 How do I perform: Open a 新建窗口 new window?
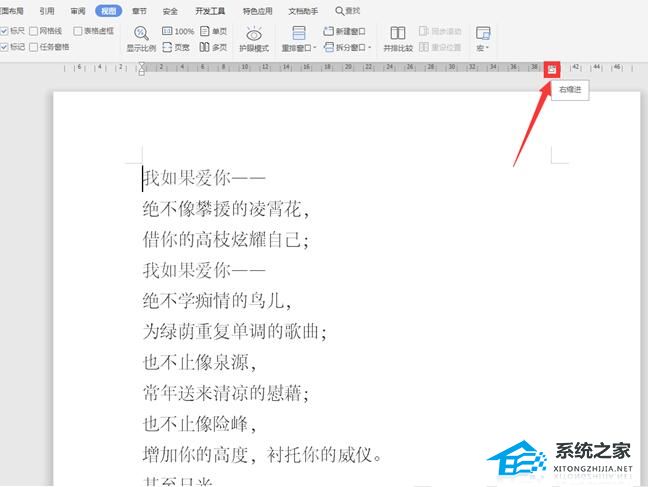tap(345, 31)
